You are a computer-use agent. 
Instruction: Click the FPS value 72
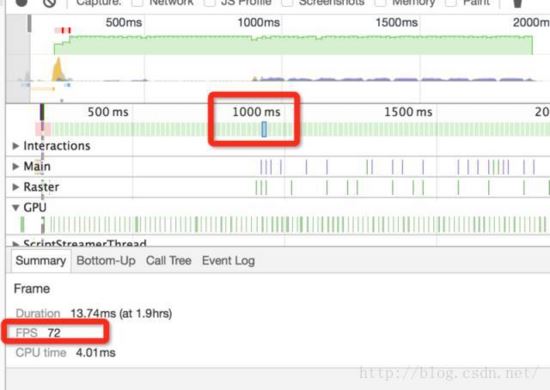coord(54,333)
